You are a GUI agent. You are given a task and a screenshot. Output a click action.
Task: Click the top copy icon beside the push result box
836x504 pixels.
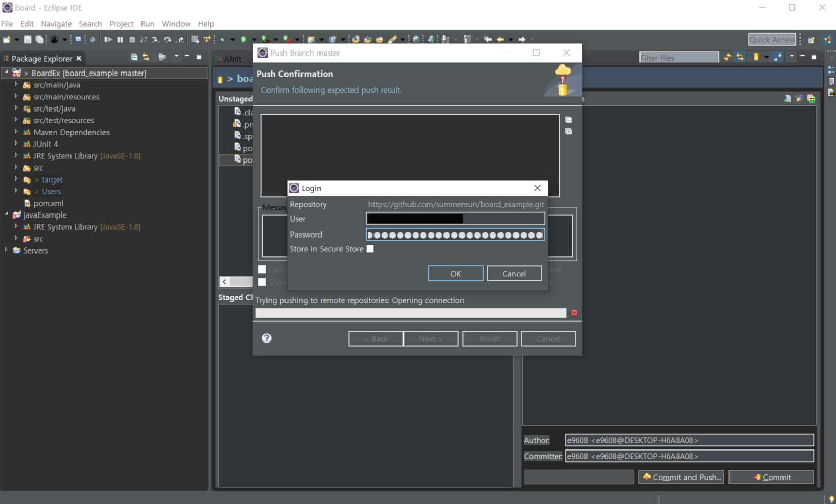[568, 120]
